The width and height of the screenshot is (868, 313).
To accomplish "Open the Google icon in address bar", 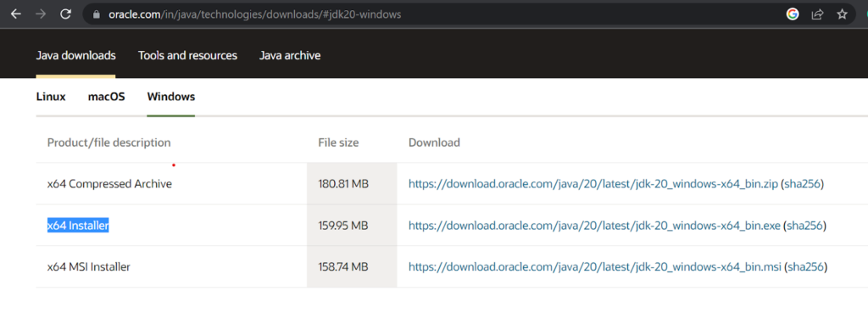I will 793,14.
